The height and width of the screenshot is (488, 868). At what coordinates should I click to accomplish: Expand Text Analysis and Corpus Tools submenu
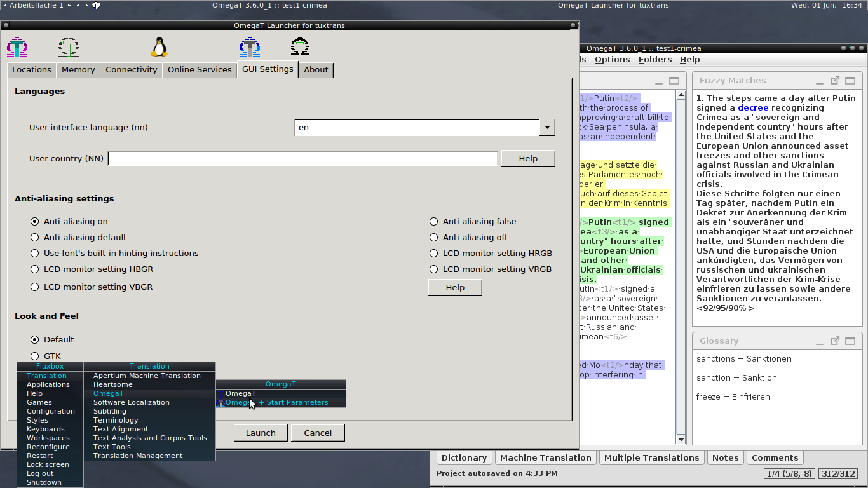point(149,438)
